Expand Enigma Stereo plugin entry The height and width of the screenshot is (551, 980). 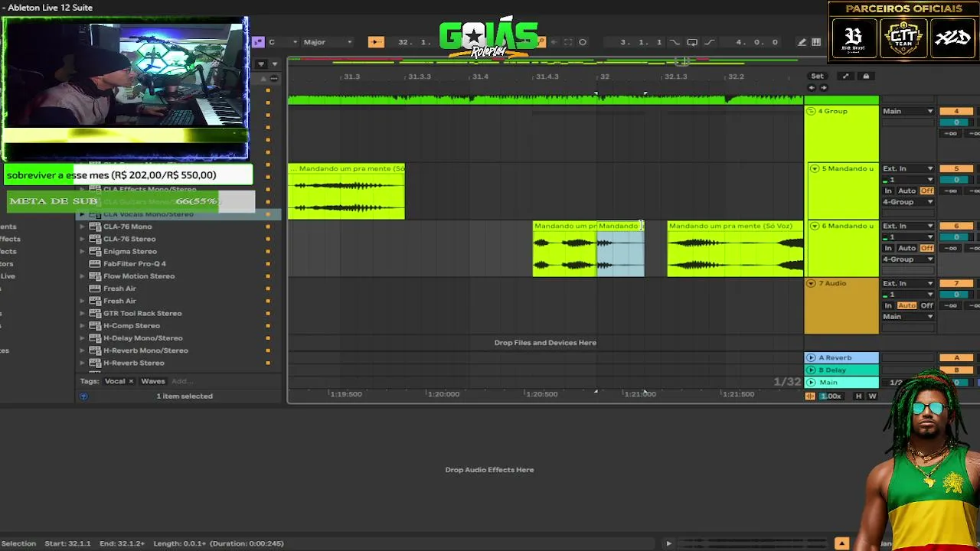[x=82, y=252]
